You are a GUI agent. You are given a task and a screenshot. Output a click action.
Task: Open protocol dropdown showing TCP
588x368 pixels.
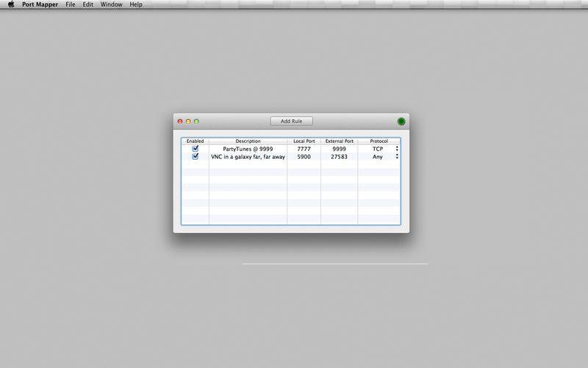[379, 149]
